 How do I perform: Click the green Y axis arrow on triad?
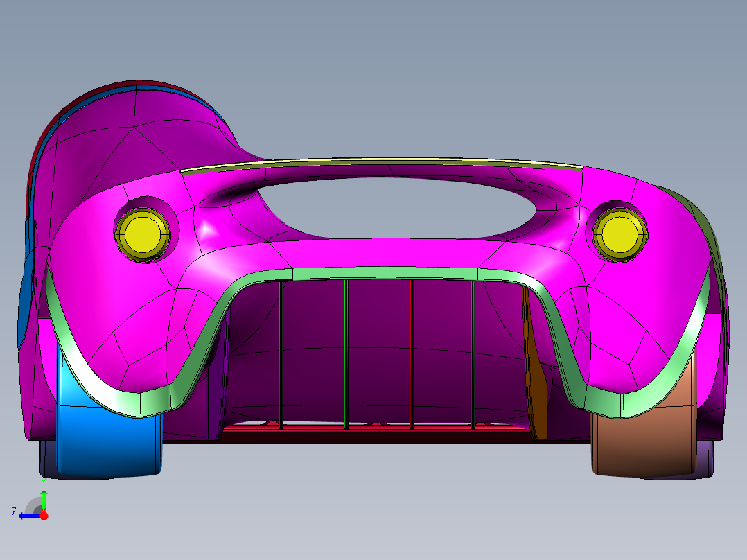tap(44, 500)
